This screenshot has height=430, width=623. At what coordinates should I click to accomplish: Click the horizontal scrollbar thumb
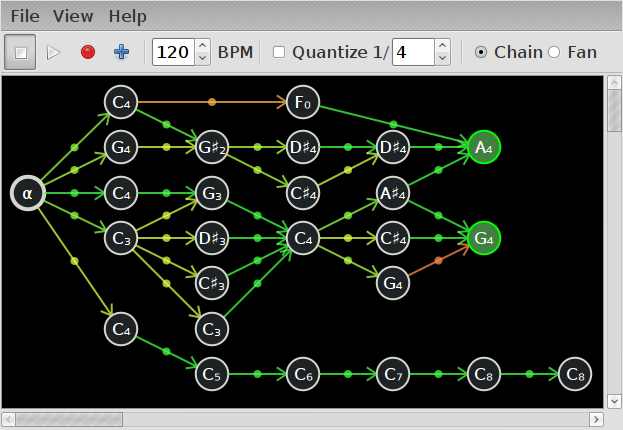(x=69, y=419)
